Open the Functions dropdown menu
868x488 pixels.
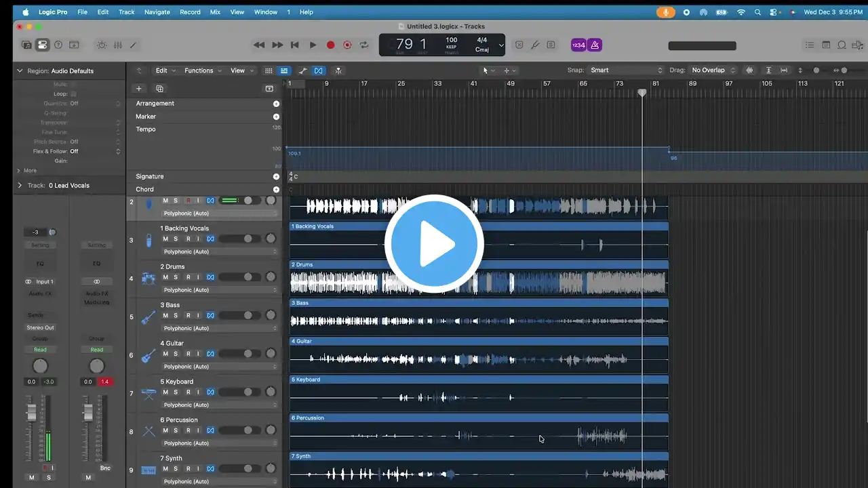(x=203, y=70)
